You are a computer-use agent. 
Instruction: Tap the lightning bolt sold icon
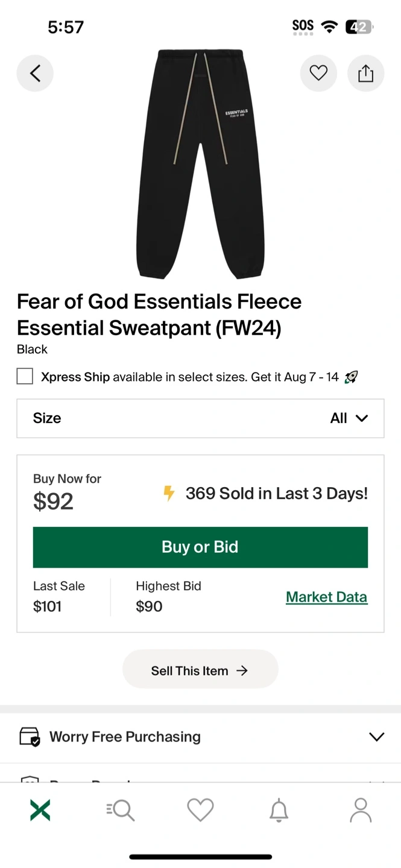(x=169, y=494)
